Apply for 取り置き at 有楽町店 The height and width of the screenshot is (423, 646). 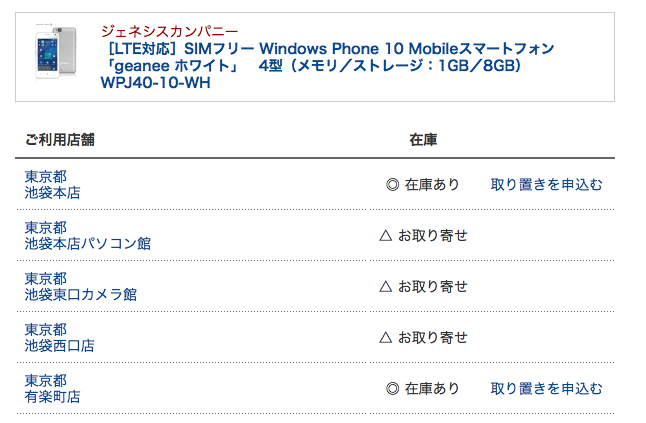click(x=546, y=389)
